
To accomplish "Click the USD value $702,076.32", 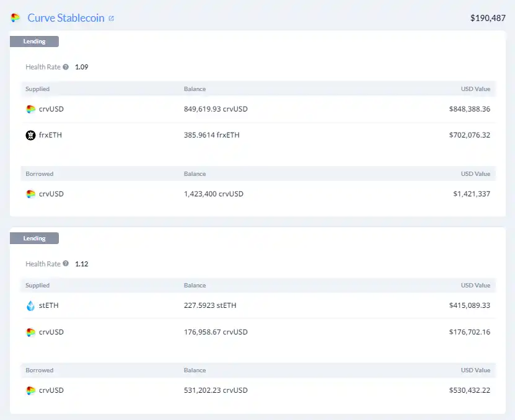I will pyautogui.click(x=469, y=135).
